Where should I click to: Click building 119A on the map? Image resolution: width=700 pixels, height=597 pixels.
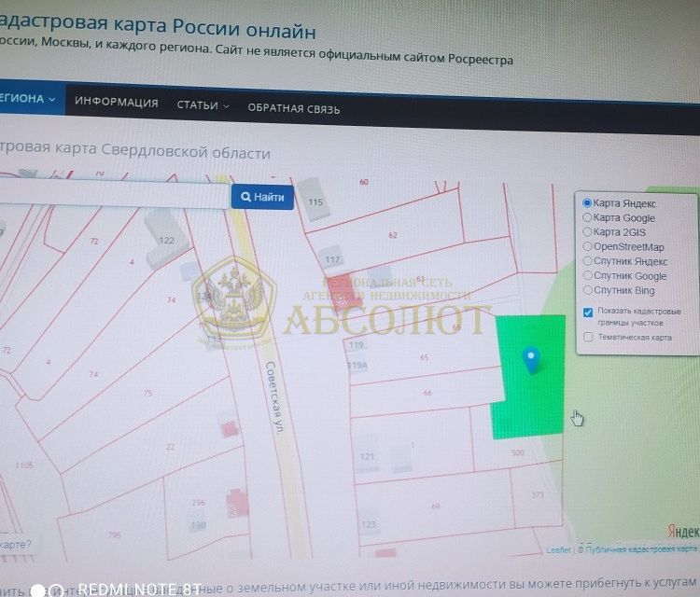click(357, 366)
